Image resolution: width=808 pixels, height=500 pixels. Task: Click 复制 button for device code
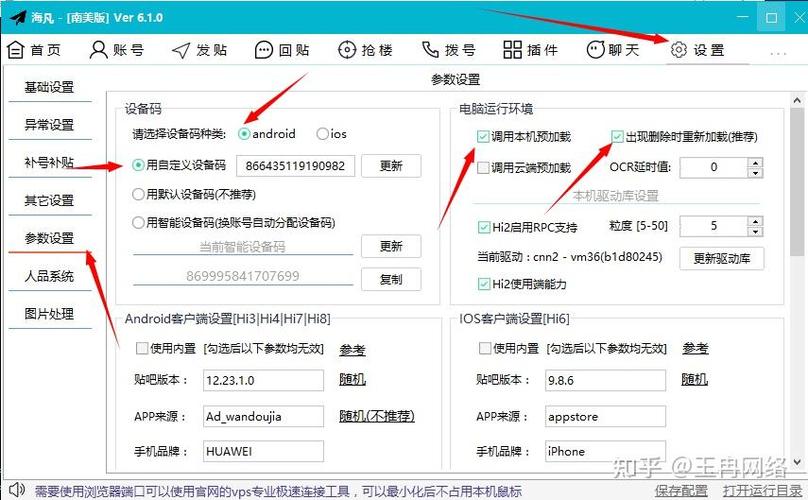[x=391, y=279]
